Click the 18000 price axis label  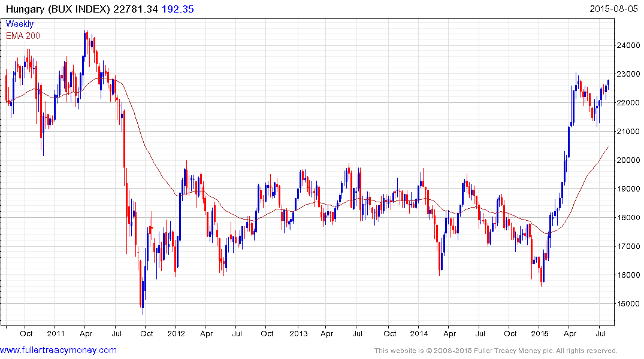tap(628, 218)
